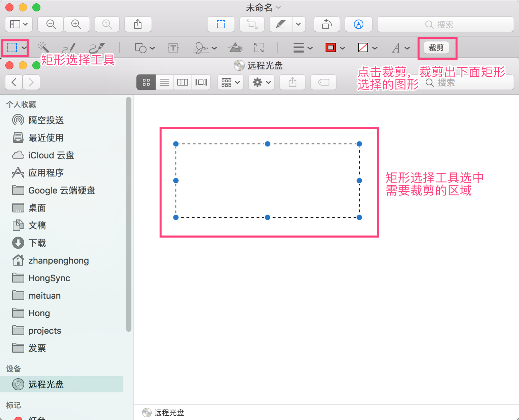The width and height of the screenshot is (519, 420).
Task: Click the resize/adjust size toolbar icon
Action: (252, 24)
